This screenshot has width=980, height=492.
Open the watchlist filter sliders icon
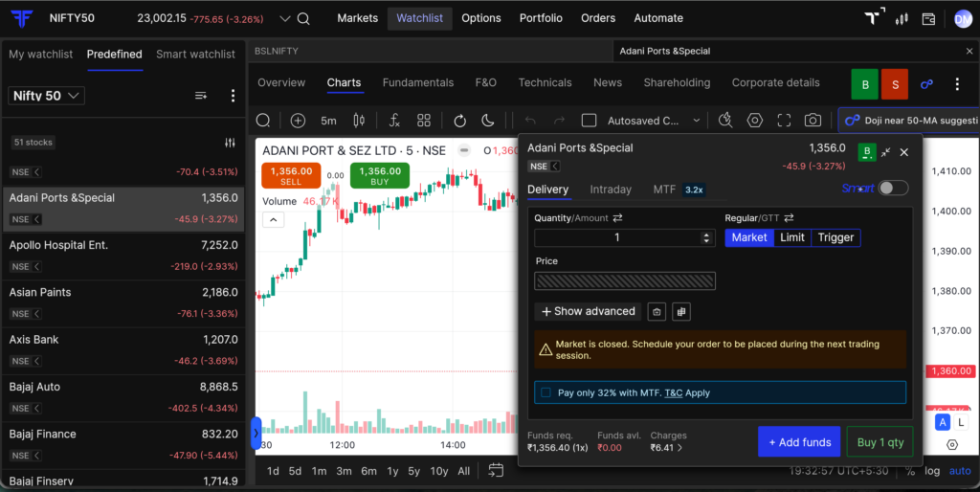230,143
